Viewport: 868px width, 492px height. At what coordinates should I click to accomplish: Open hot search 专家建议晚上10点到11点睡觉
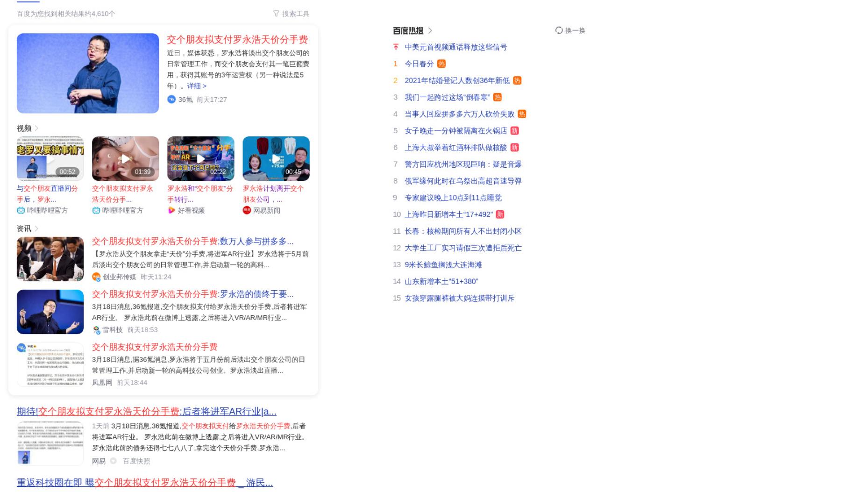click(453, 198)
